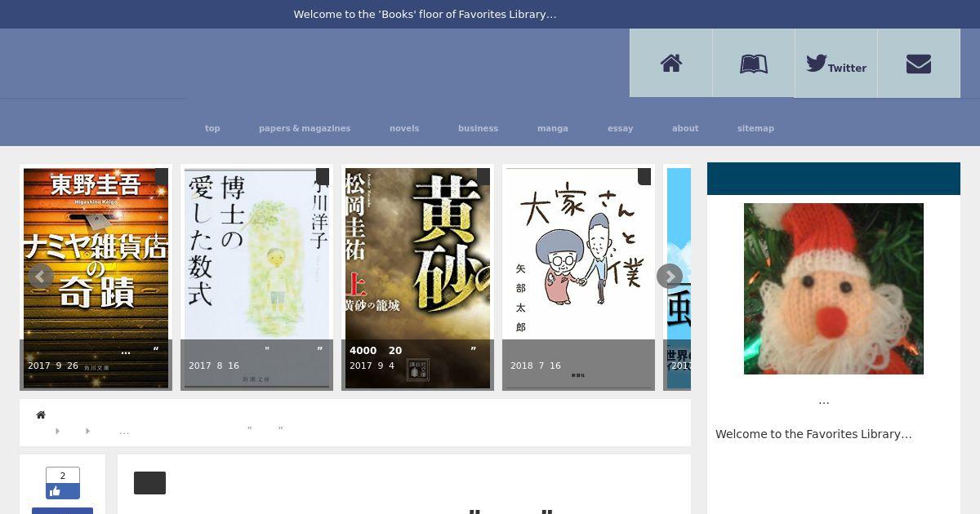Open papers & magazines menu item
980x514 pixels.
point(305,128)
